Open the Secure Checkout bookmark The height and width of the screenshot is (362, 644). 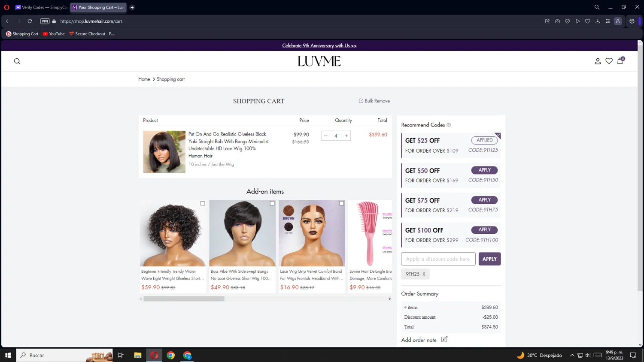[x=91, y=34]
